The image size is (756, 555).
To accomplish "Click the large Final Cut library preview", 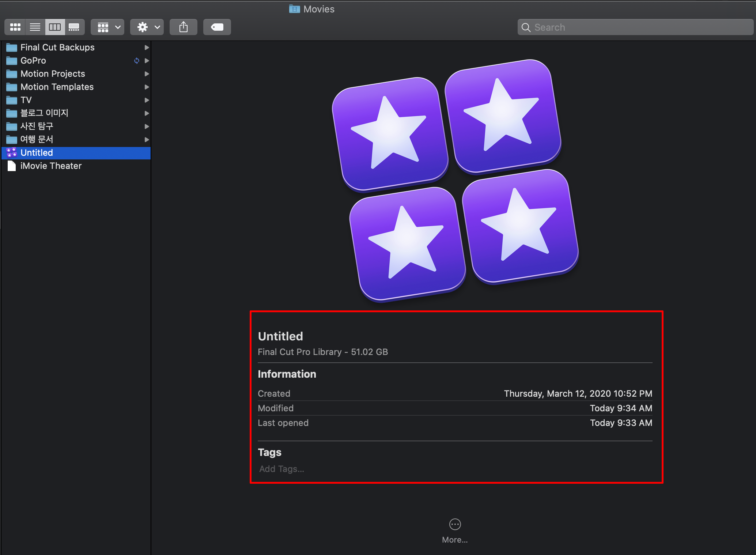I will pyautogui.click(x=455, y=180).
